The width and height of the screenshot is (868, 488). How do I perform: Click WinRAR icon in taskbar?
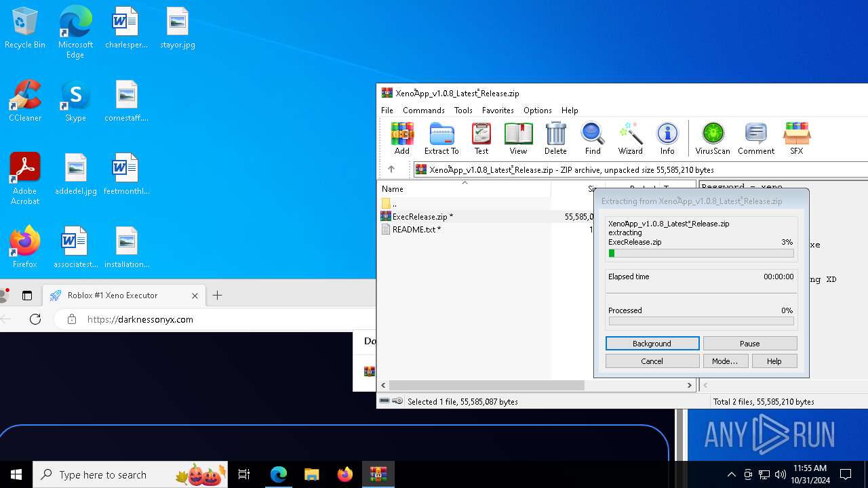pos(378,474)
